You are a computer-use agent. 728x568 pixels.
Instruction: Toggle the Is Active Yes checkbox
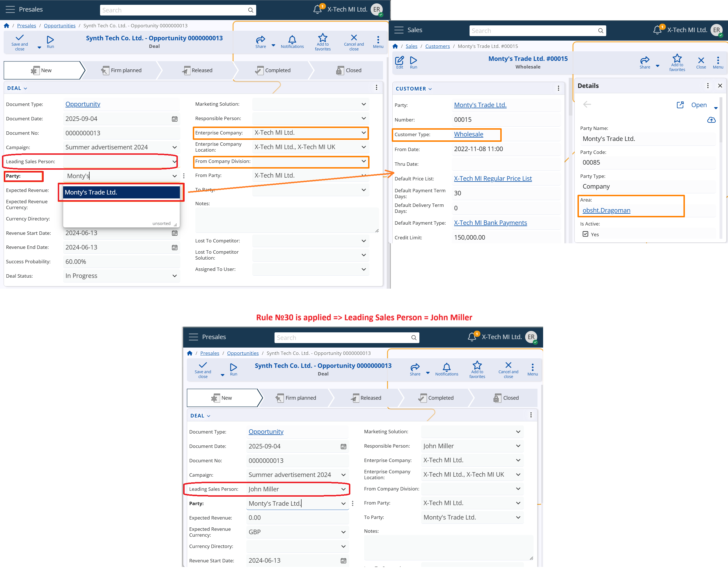pos(585,234)
